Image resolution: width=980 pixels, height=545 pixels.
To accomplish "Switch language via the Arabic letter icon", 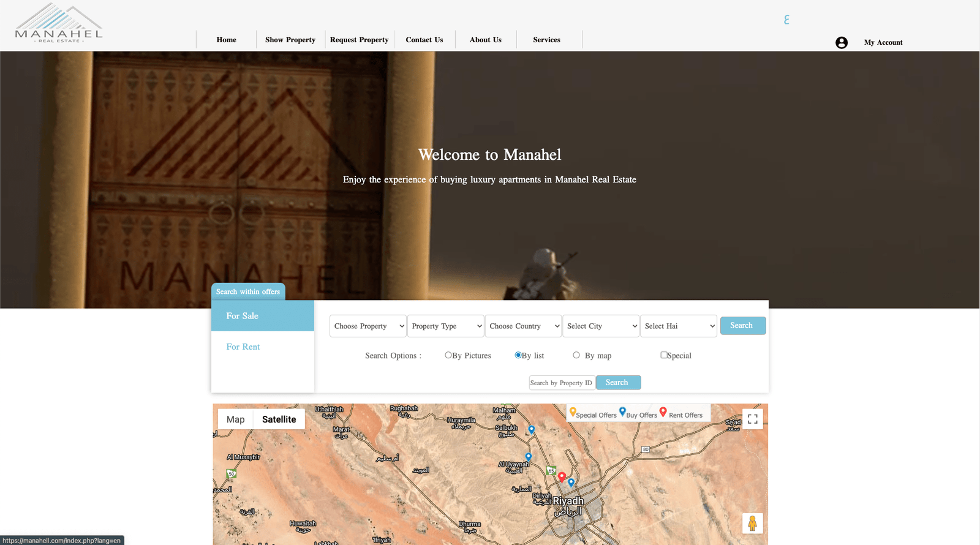I will point(786,20).
